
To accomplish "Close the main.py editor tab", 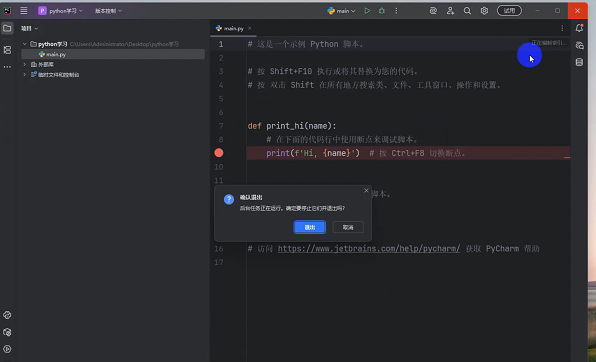I will tap(250, 28).
